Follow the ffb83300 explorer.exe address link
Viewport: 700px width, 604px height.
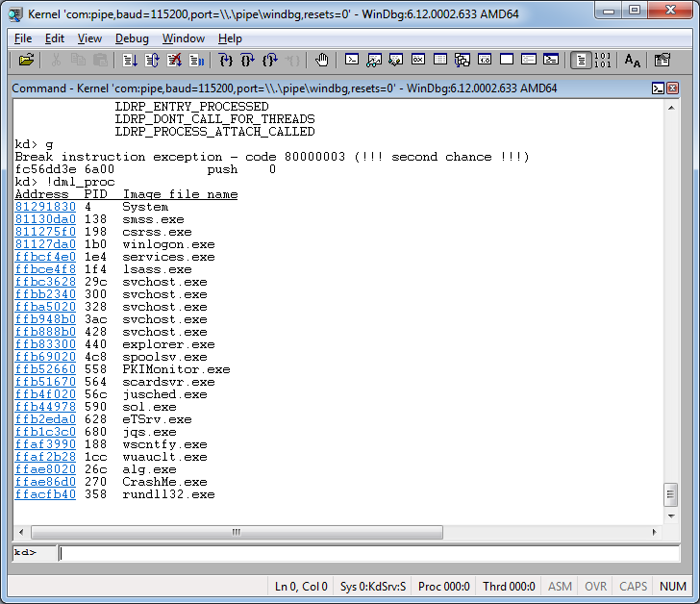tap(45, 344)
